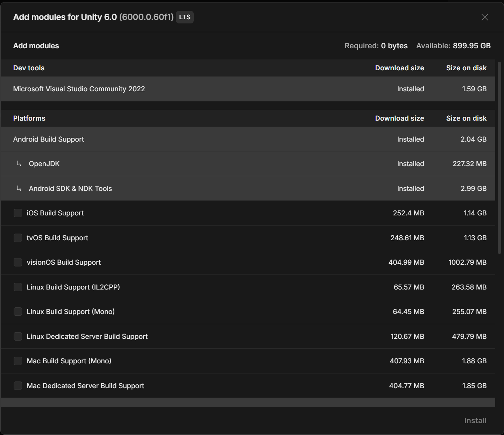The width and height of the screenshot is (504, 435).
Task: Click the OpenJDK module label
Action: pos(44,164)
